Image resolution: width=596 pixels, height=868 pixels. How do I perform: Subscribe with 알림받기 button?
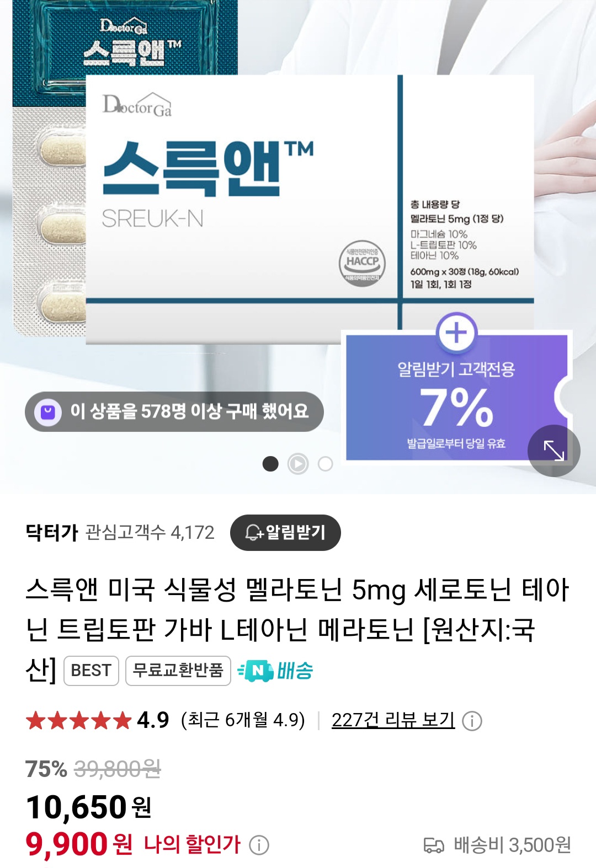click(285, 532)
